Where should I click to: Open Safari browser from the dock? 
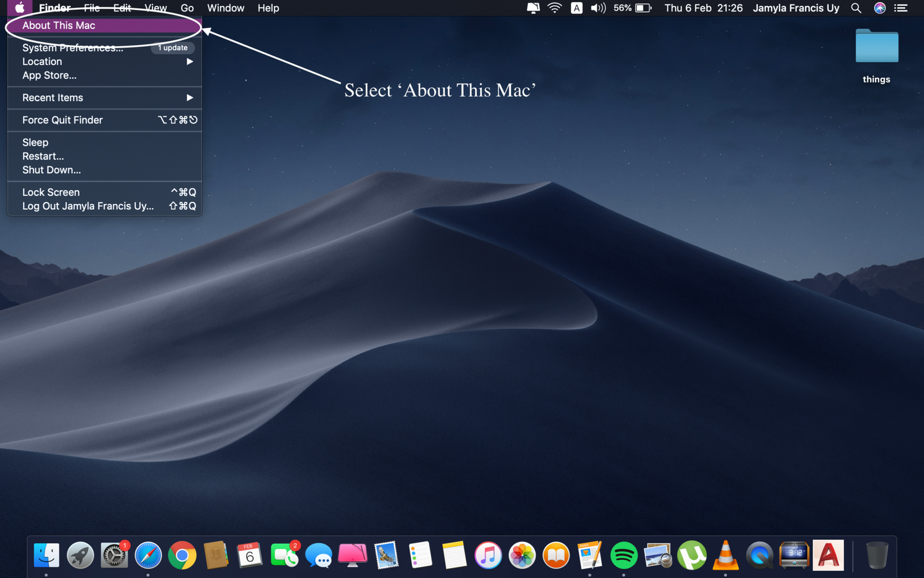tap(148, 556)
